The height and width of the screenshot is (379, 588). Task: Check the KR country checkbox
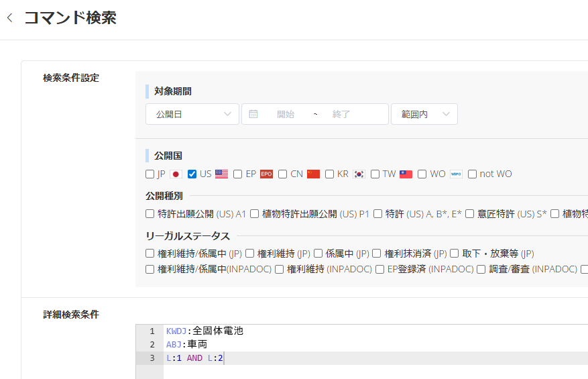330,174
